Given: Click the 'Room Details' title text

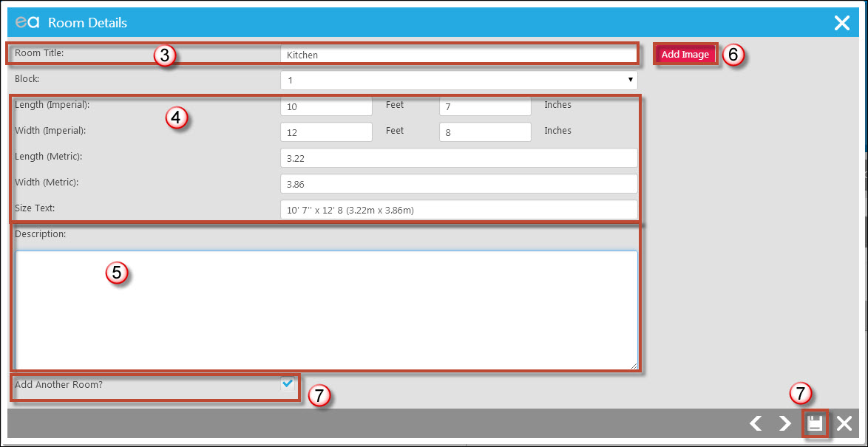Looking at the screenshot, I should pos(87,23).
